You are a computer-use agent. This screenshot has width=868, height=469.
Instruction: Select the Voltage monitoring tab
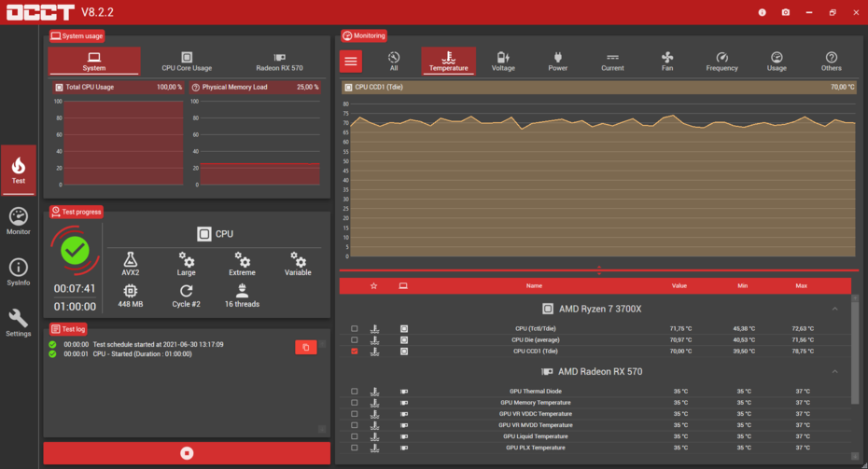503,62
